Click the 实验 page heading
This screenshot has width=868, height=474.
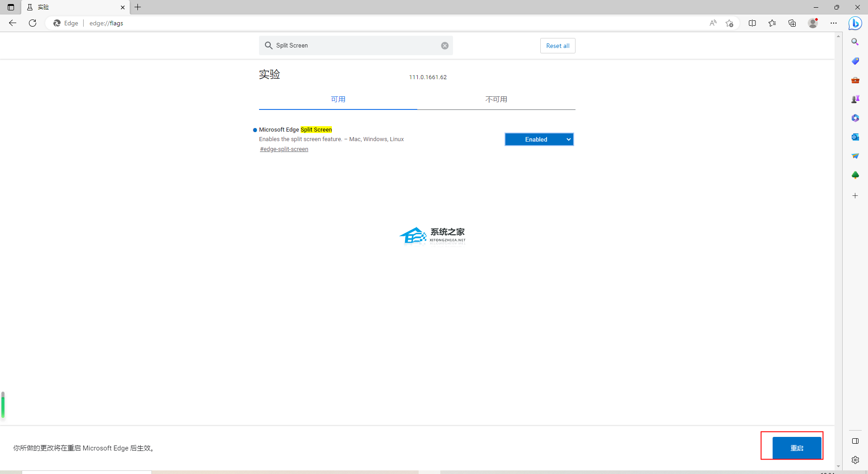269,75
